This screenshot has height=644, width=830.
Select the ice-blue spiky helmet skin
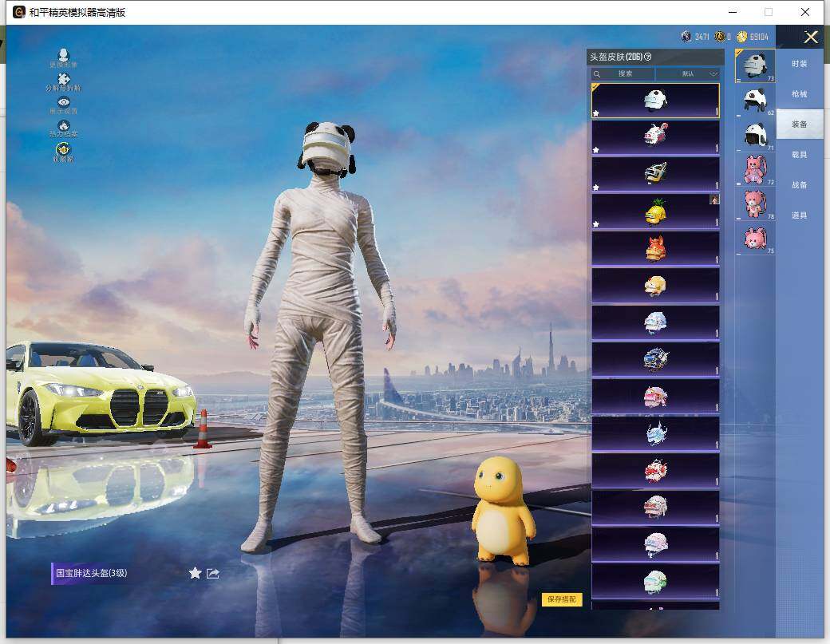coord(655,433)
